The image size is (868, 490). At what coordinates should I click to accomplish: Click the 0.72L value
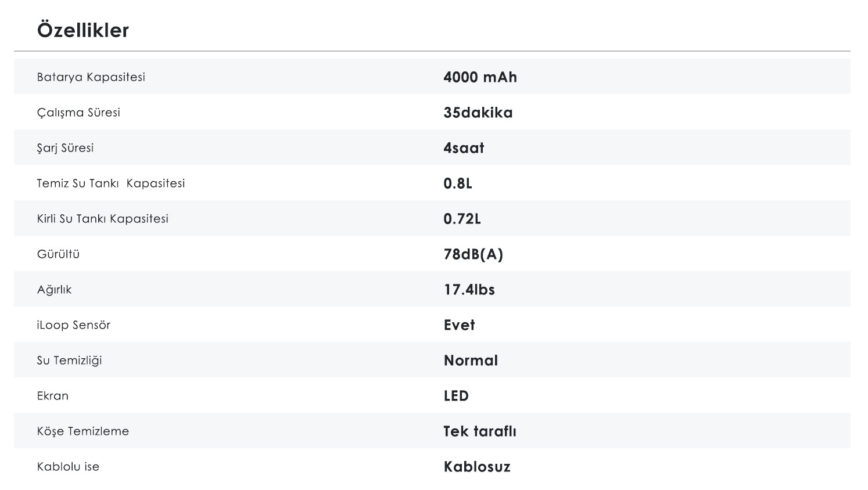point(462,219)
